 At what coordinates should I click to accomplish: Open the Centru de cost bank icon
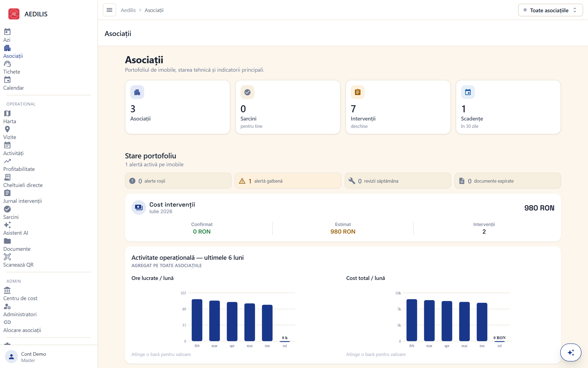coord(7,290)
